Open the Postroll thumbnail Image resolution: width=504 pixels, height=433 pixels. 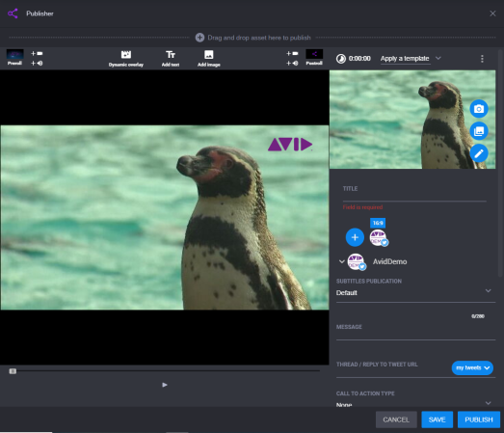314,58
